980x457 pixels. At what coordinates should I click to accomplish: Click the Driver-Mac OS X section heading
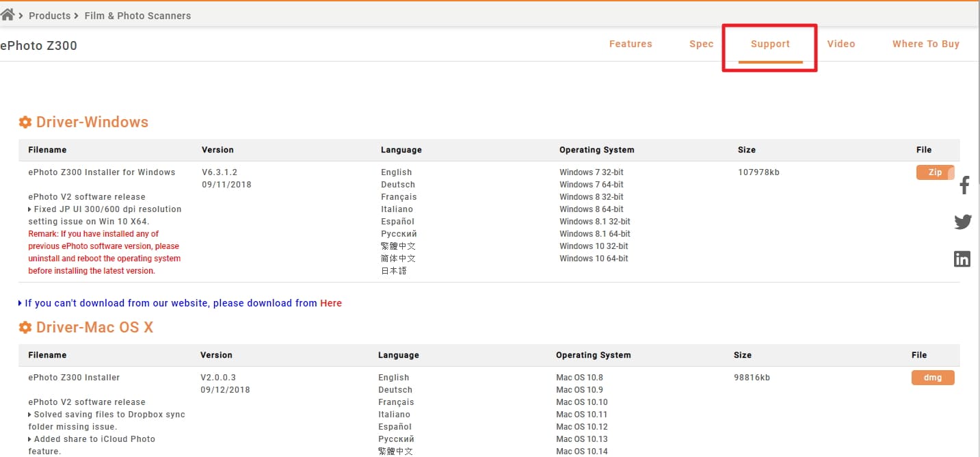tap(94, 328)
